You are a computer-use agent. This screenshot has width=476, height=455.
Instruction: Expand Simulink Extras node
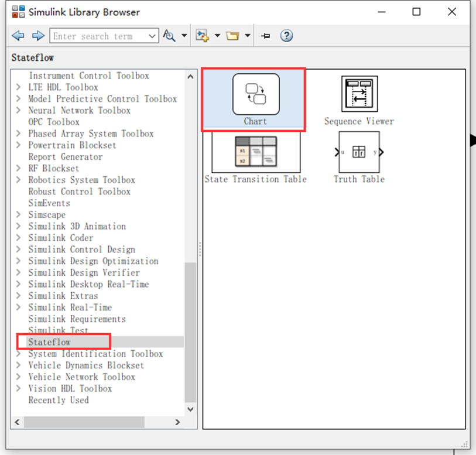pos(19,296)
